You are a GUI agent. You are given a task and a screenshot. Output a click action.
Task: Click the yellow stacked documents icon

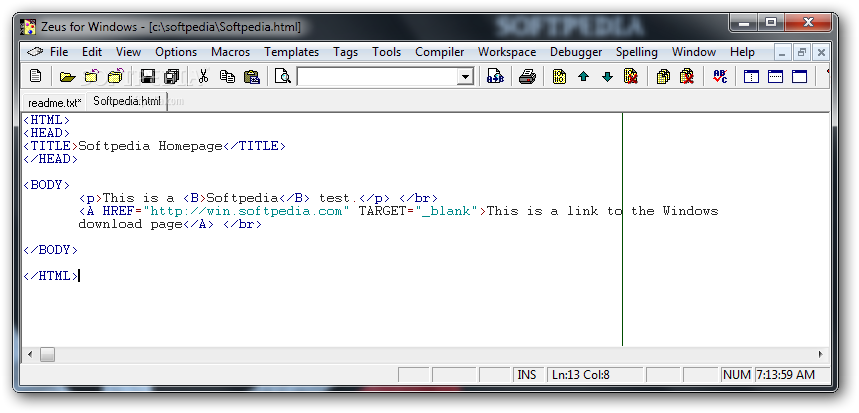pyautogui.click(x=663, y=76)
